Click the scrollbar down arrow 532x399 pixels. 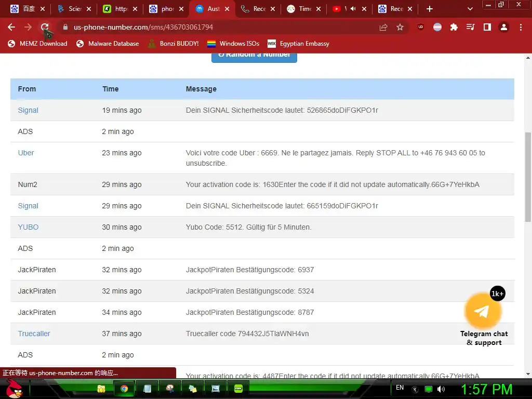click(528, 374)
